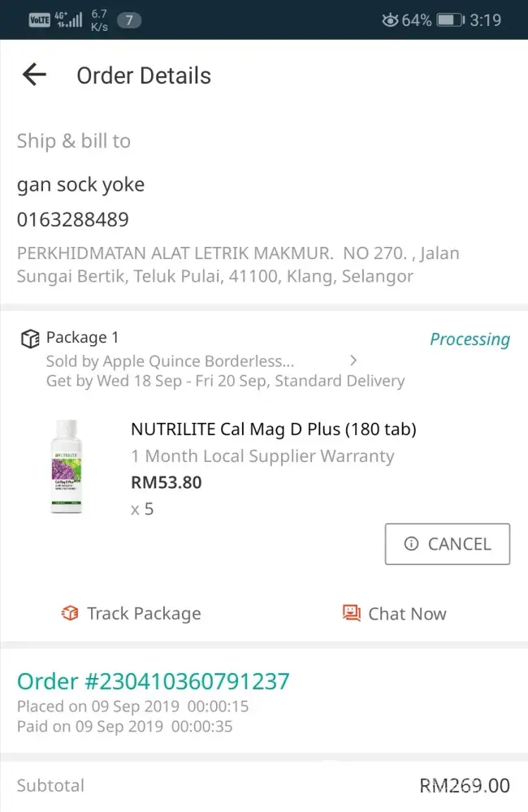Tap the notification count badge showing 7
Viewport: 528px width, 812px height.
click(x=129, y=20)
